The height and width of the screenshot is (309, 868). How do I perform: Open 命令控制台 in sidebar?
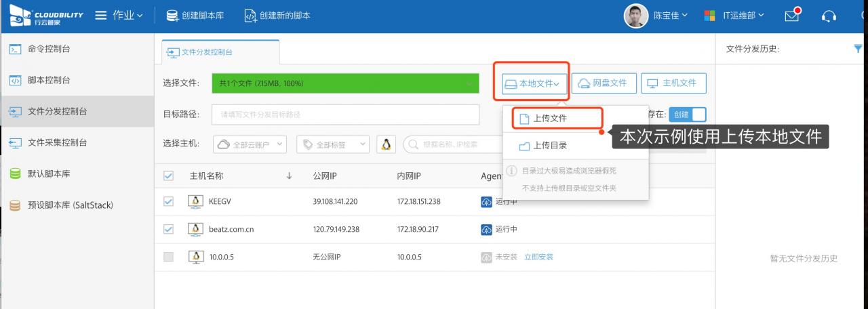(77, 49)
